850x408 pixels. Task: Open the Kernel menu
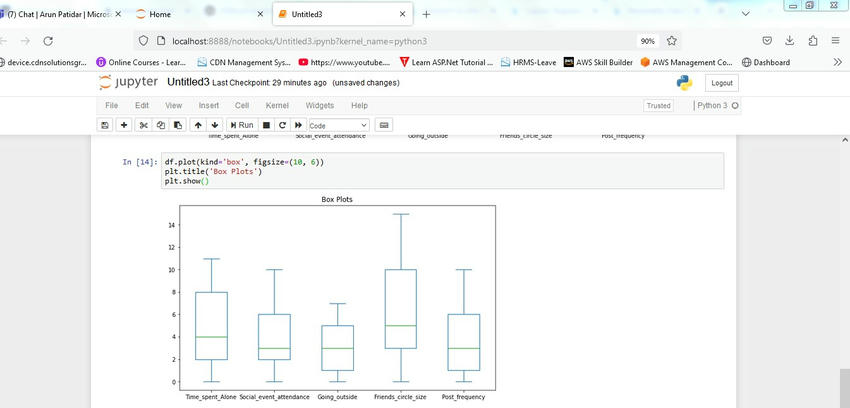coord(277,106)
